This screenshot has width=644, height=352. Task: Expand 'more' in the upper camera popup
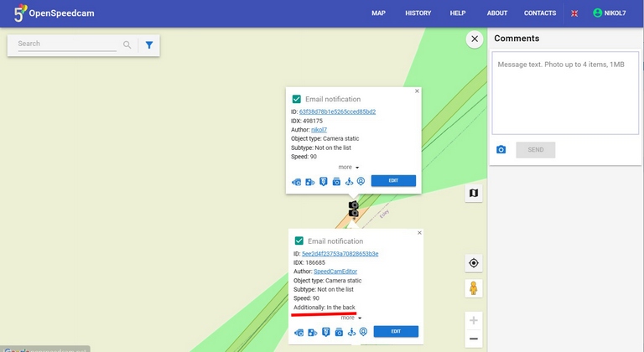(348, 167)
